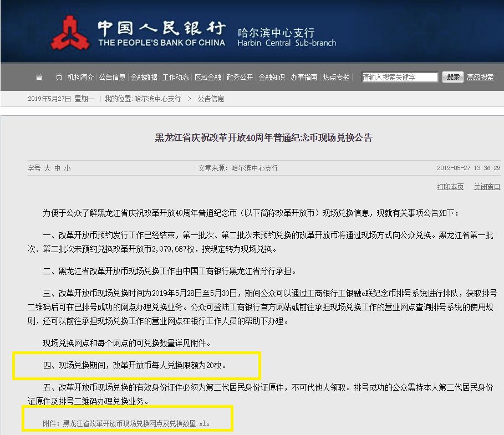Screen dimensions: 504x435
Task: Focus the 请输入搜索关键字 search box
Action: pos(400,77)
